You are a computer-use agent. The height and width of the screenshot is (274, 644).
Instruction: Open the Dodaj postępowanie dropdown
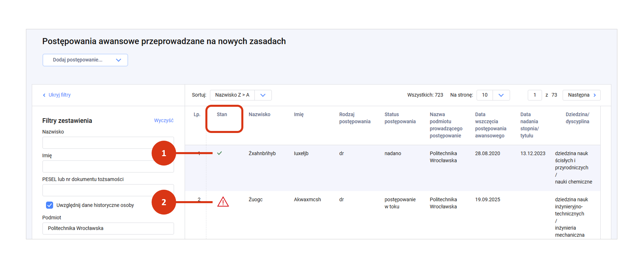85,60
